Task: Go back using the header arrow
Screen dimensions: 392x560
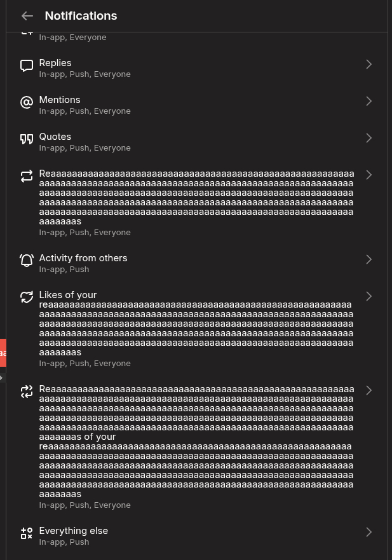Action: coord(27,16)
